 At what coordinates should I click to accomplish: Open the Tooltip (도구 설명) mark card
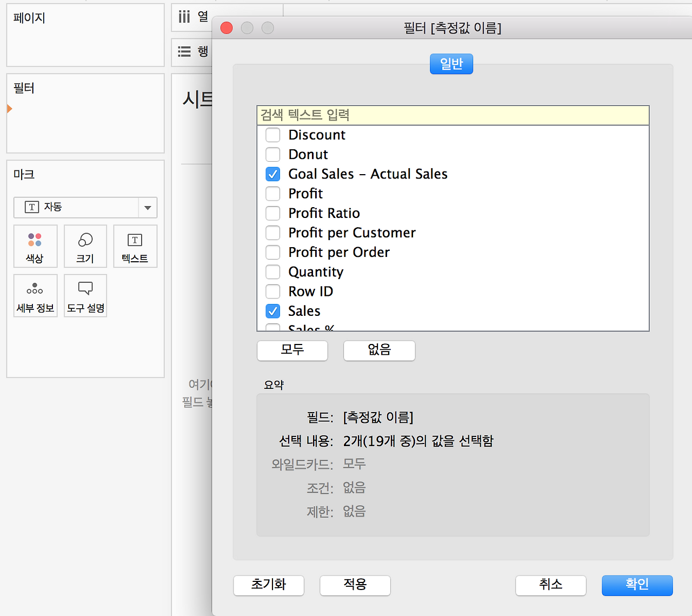tap(85, 295)
